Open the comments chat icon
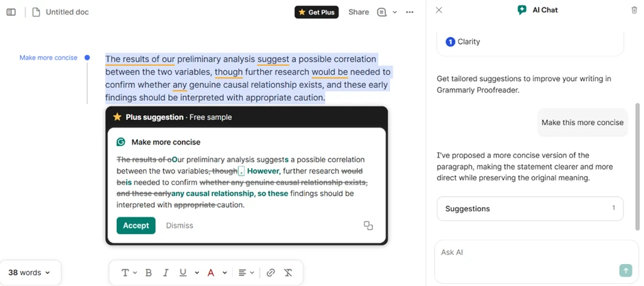644x286 pixels. click(382, 12)
